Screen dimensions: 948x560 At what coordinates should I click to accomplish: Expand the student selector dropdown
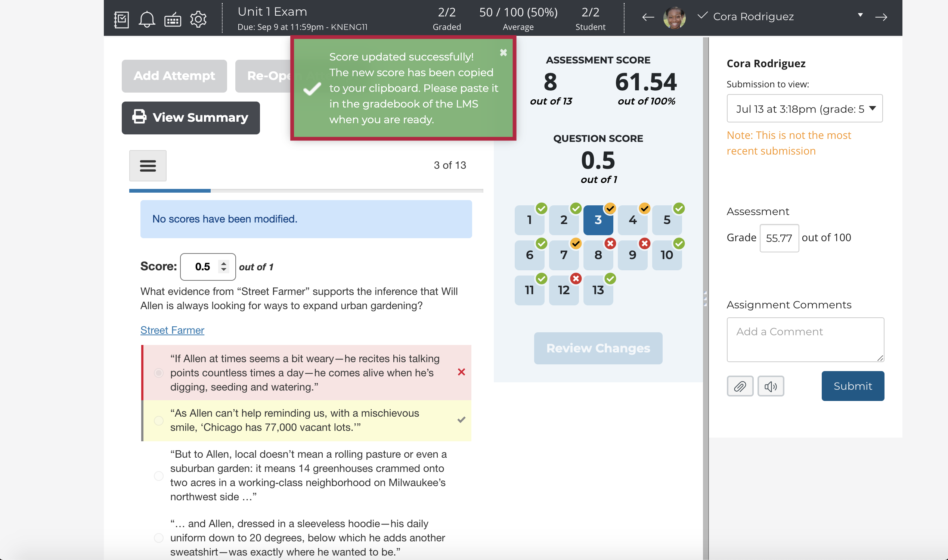(x=860, y=15)
